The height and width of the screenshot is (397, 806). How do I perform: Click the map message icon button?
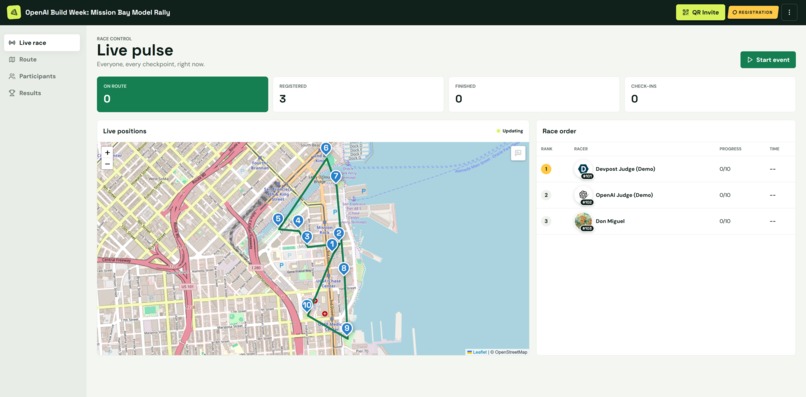518,153
